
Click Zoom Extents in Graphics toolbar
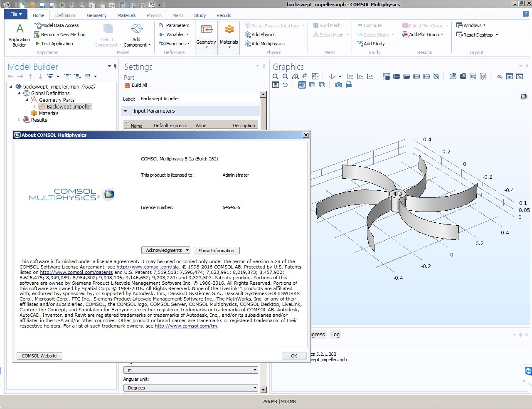coord(315,76)
